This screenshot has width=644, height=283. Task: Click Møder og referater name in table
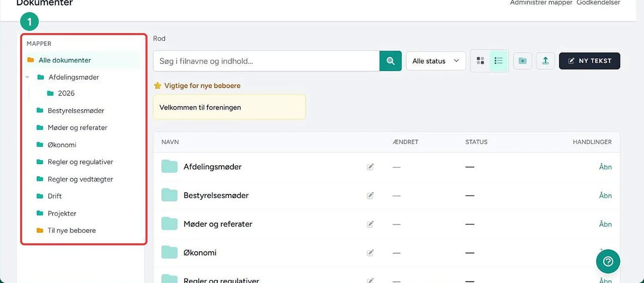point(218,224)
